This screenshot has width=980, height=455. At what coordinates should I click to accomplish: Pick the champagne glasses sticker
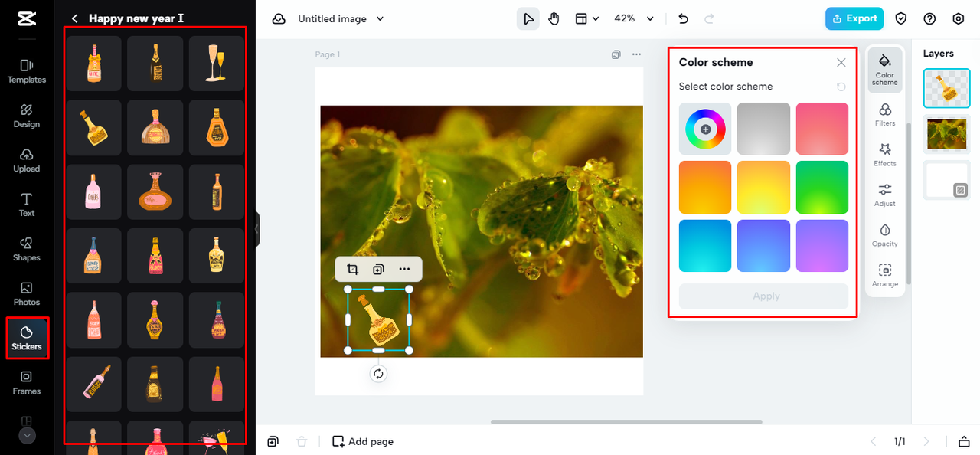point(217,64)
